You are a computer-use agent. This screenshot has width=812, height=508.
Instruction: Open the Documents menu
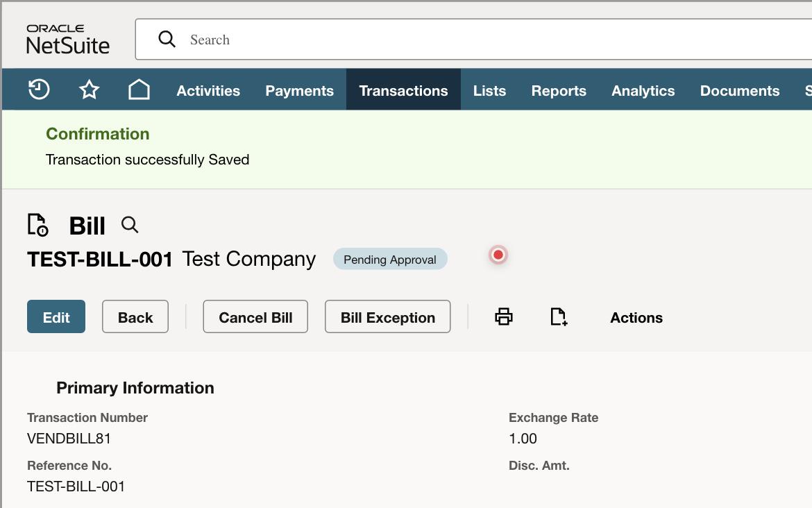coord(740,91)
